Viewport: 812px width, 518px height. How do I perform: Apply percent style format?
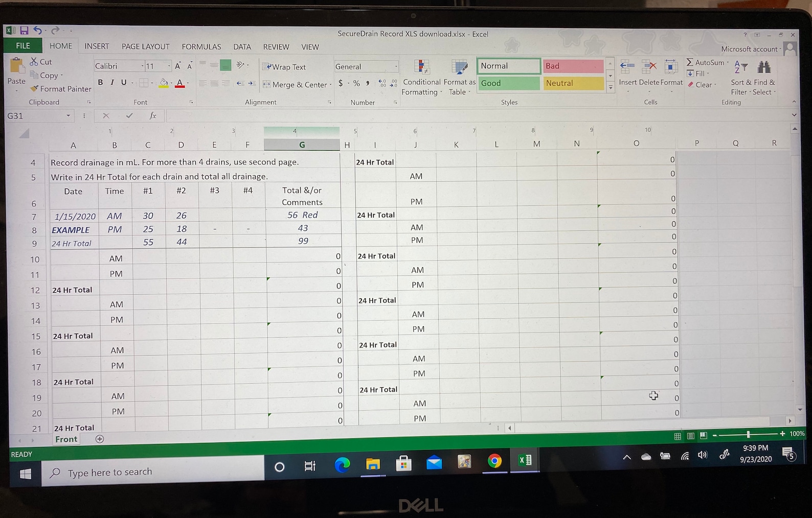[356, 83]
